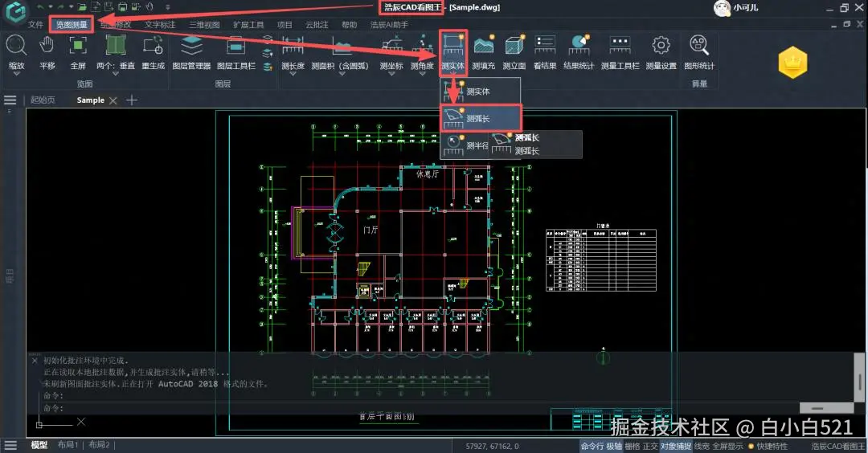The image size is (868, 453).
Task: Choose 测弧长 in the dropdown menu
Action: click(x=481, y=118)
